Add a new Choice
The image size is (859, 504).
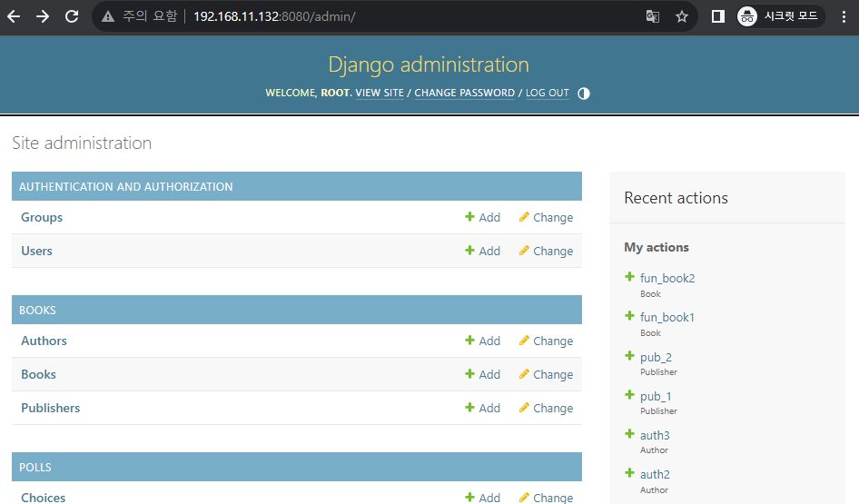(483, 497)
